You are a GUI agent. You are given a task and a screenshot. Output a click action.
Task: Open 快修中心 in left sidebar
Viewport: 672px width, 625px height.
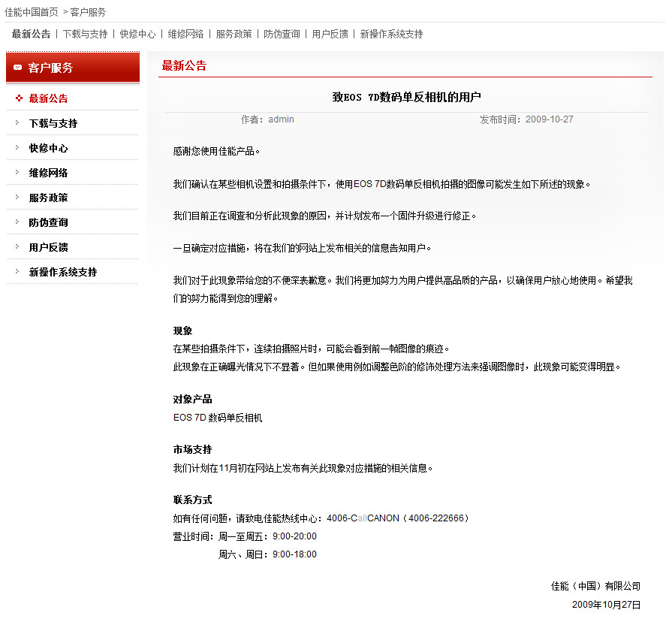tap(48, 148)
